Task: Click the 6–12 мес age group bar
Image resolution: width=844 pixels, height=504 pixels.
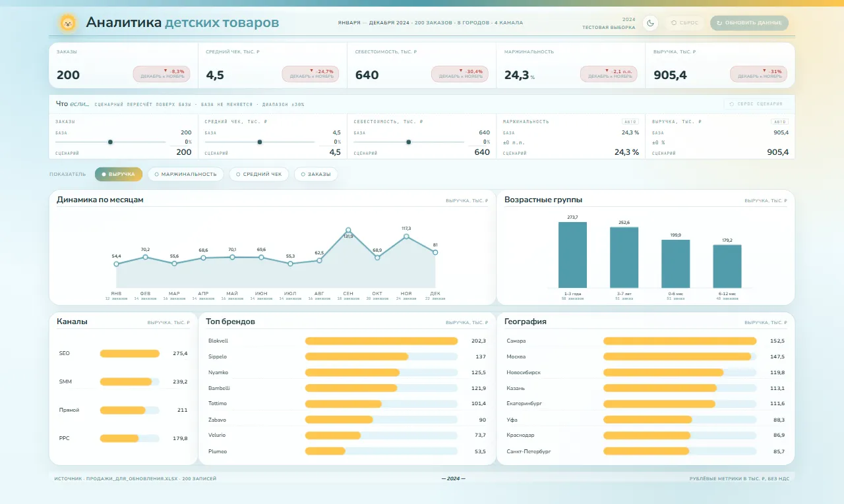Action: pyautogui.click(x=727, y=266)
